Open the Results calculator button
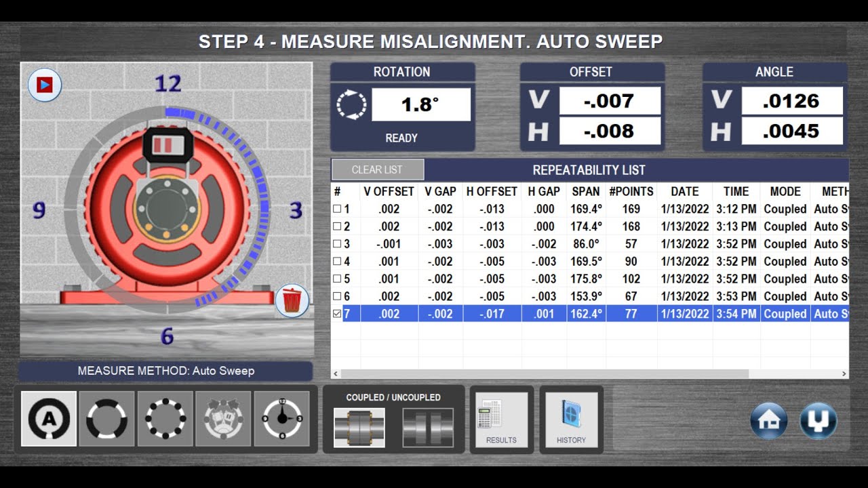The width and height of the screenshot is (868, 488). click(501, 420)
